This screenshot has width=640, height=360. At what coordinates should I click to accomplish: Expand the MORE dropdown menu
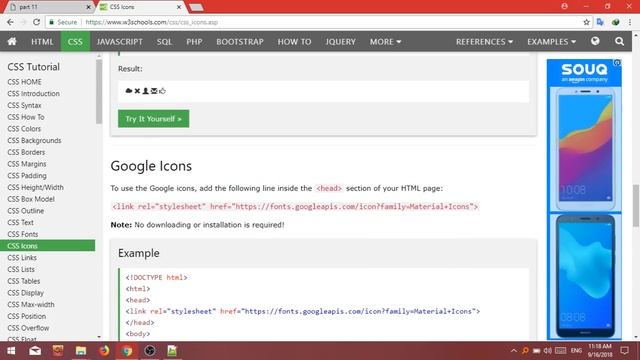tap(385, 42)
